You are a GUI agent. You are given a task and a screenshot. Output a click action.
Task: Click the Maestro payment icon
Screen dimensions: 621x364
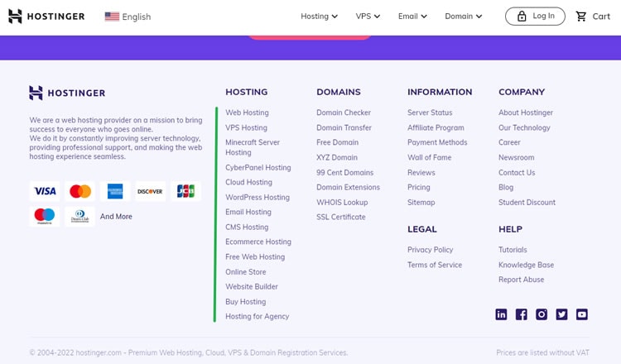coord(45,217)
